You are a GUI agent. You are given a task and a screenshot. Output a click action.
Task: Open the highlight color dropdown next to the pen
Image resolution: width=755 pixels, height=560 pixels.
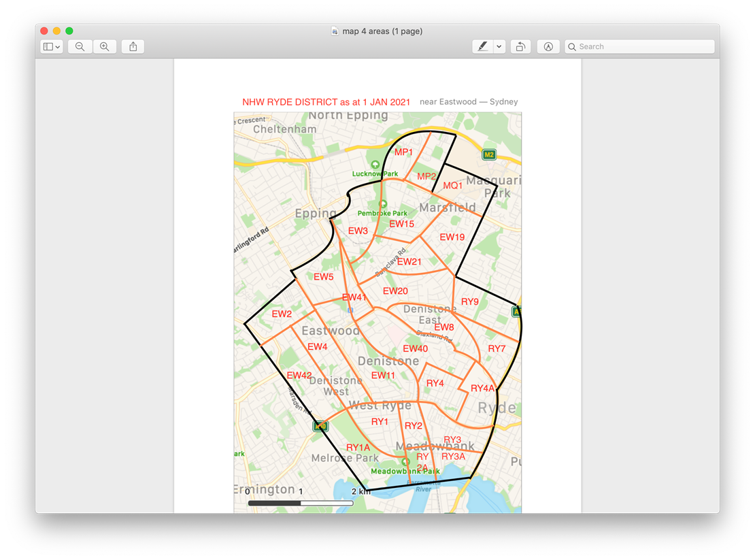(x=498, y=46)
